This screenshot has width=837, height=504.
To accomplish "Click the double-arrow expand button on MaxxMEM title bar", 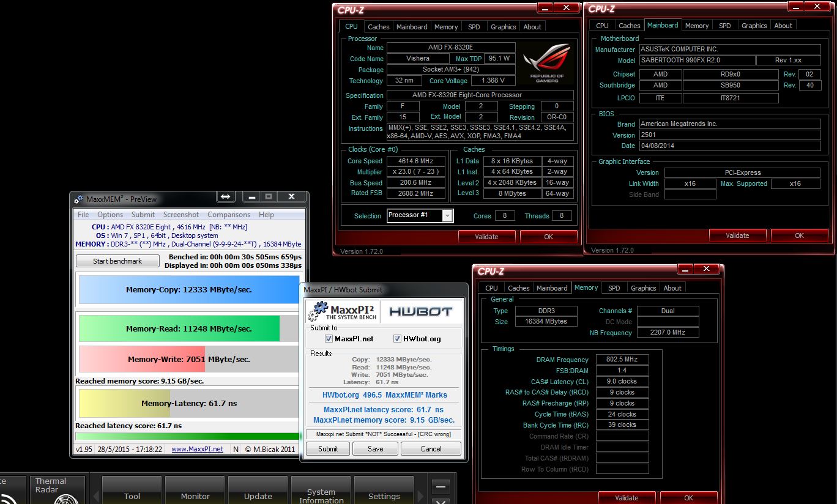I will [x=226, y=197].
